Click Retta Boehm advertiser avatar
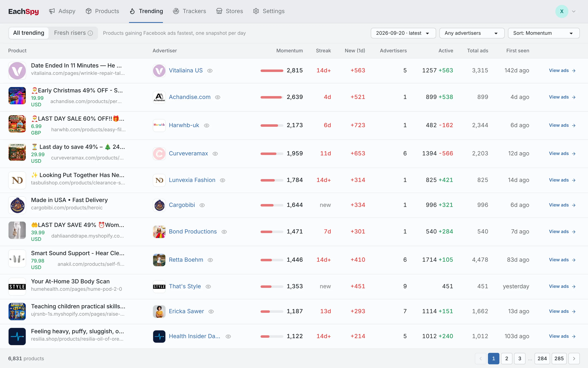 tap(159, 260)
